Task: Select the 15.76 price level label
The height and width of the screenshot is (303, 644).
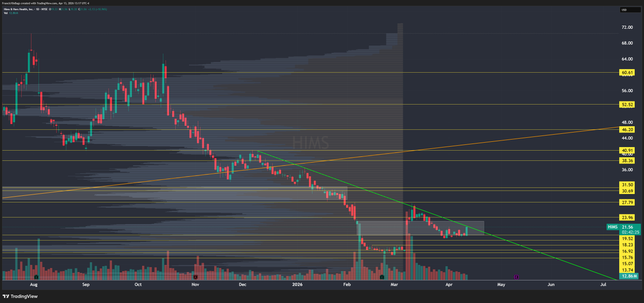Action: [x=627, y=257]
